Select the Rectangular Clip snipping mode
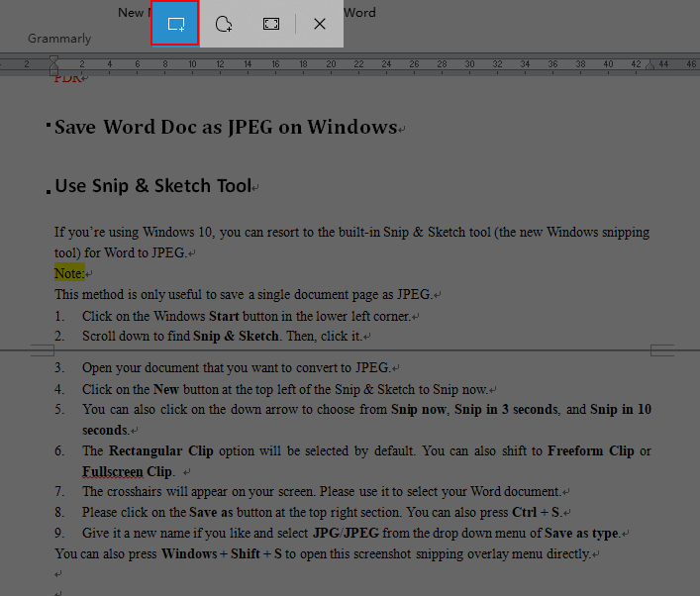Screen dimensions: 700x596 (175, 24)
